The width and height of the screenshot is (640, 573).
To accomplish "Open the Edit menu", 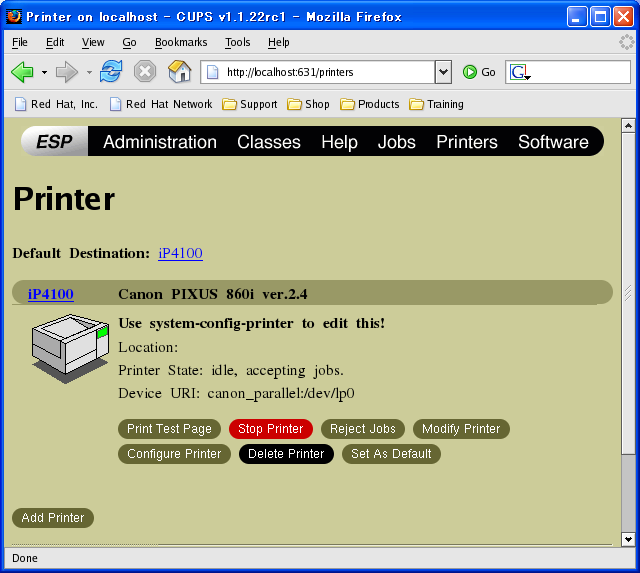I will click(55, 42).
